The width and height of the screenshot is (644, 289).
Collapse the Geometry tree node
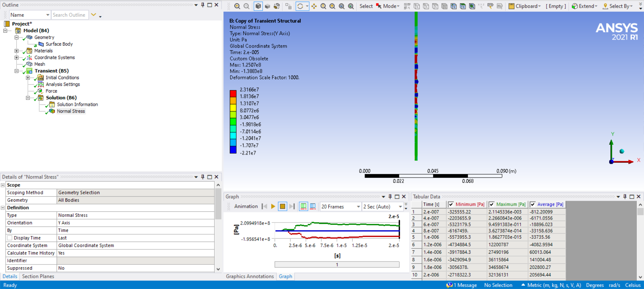pos(16,37)
